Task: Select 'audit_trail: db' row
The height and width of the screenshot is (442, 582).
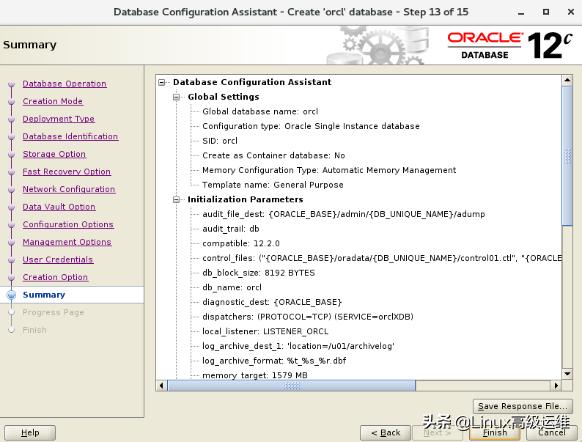Action: (231, 229)
